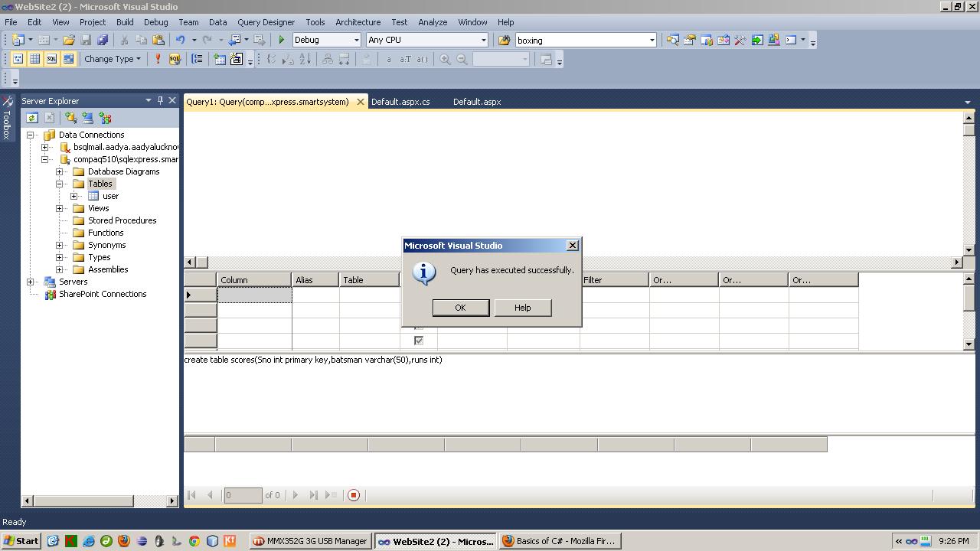Select SharePoint Connections in Server Explorer
The image size is (980, 551).
click(x=103, y=294)
